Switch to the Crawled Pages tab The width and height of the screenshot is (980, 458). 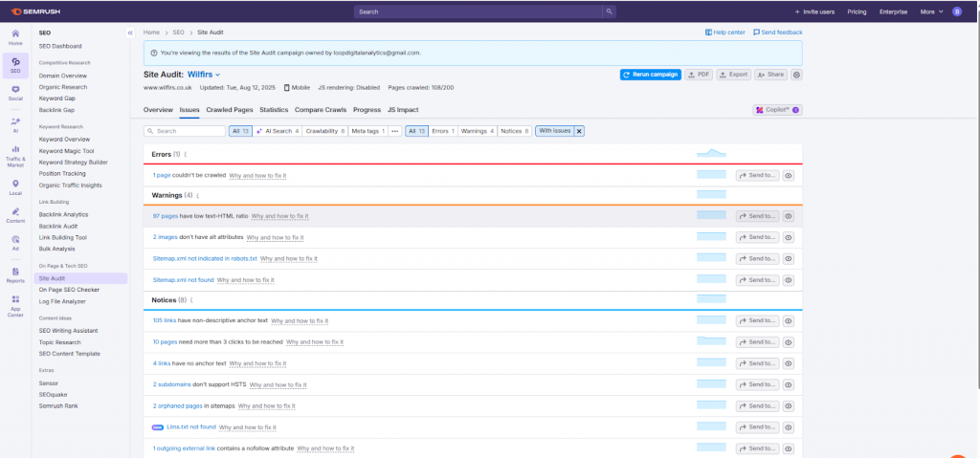(x=230, y=110)
